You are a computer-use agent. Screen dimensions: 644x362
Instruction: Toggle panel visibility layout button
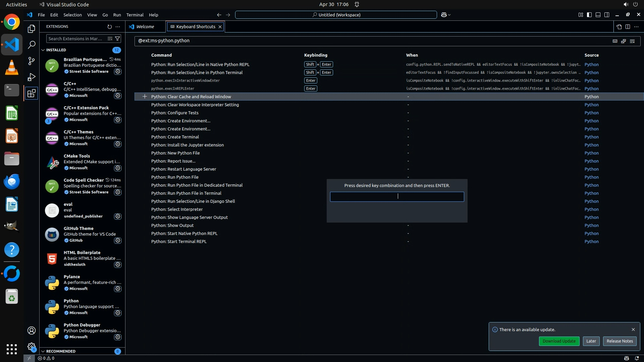598,15
